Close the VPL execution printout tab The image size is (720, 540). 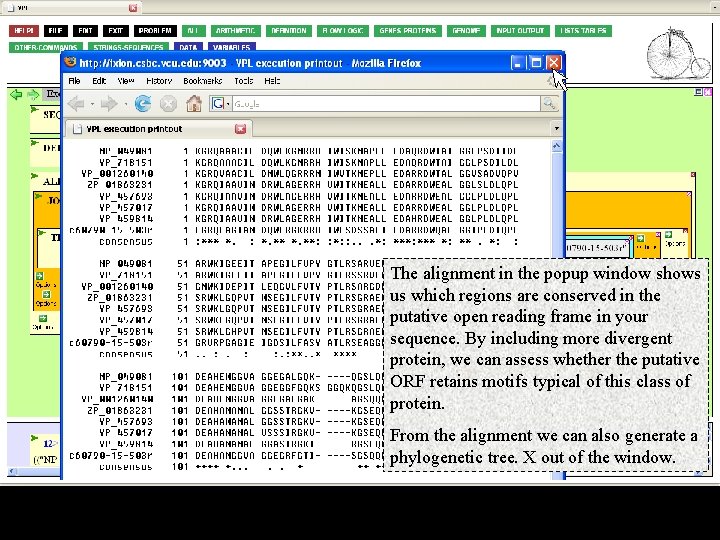pyautogui.click(x=240, y=129)
